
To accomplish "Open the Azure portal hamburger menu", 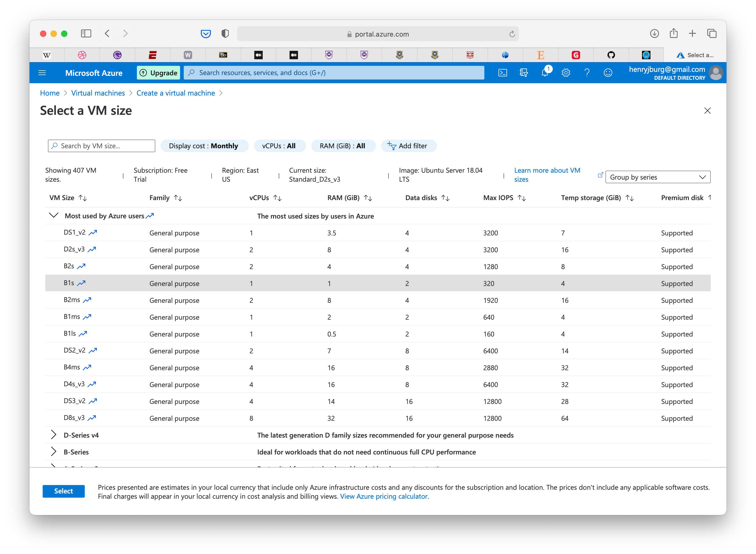I will [x=42, y=73].
